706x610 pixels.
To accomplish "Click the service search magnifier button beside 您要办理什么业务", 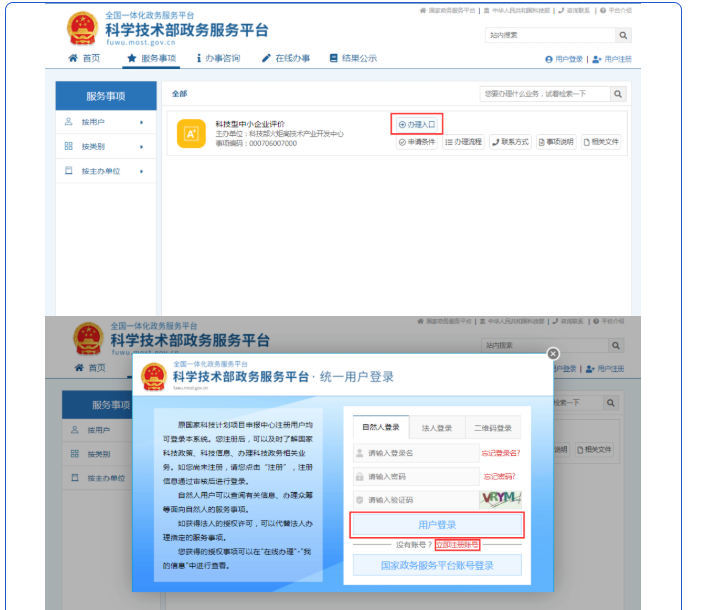I will click(x=618, y=94).
